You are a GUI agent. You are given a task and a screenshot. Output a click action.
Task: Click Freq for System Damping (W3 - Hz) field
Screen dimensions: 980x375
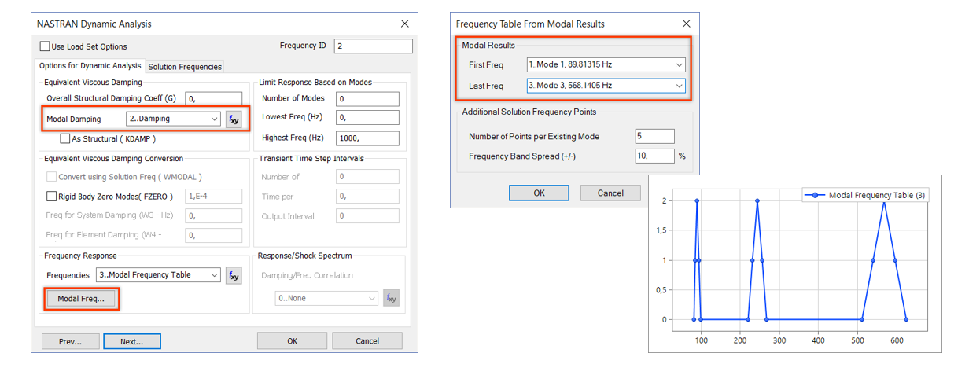coord(213,215)
